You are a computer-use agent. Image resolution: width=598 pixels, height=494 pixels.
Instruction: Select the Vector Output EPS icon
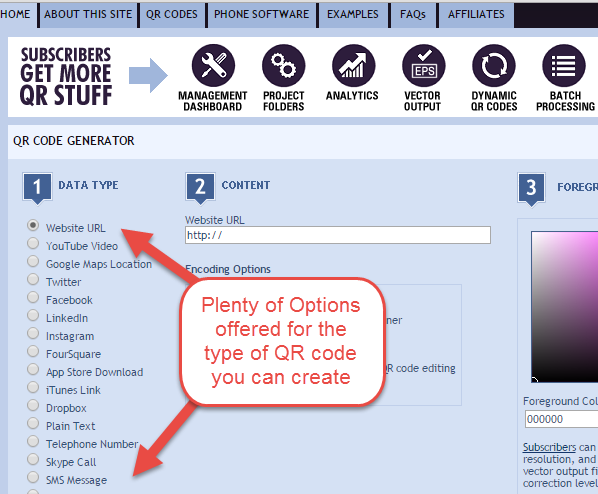click(424, 65)
